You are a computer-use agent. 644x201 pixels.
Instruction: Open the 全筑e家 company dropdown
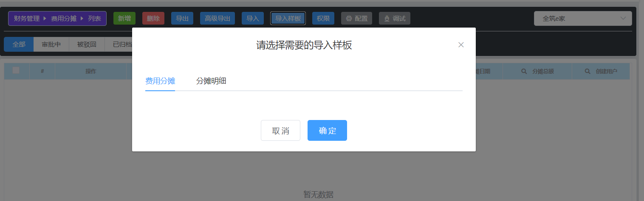click(582, 18)
